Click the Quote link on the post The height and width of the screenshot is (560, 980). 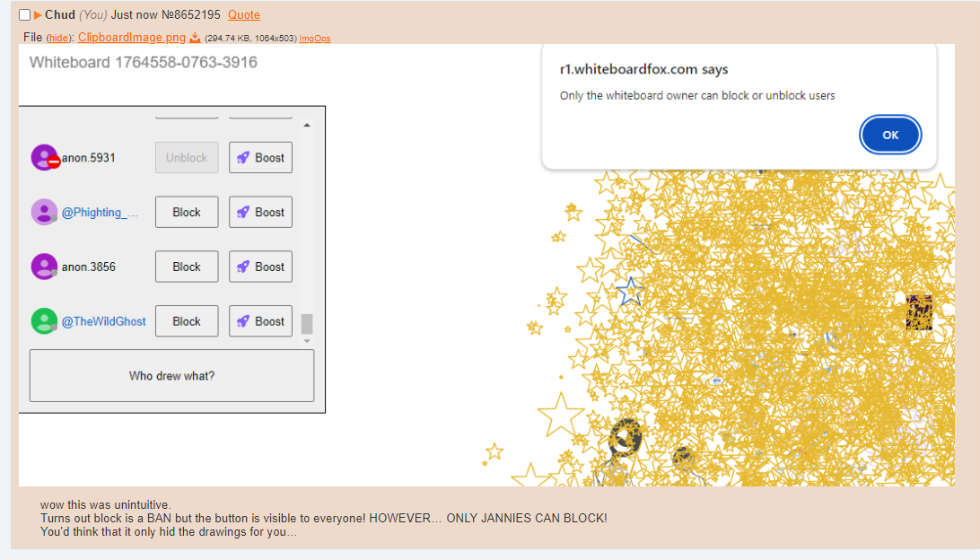[244, 15]
